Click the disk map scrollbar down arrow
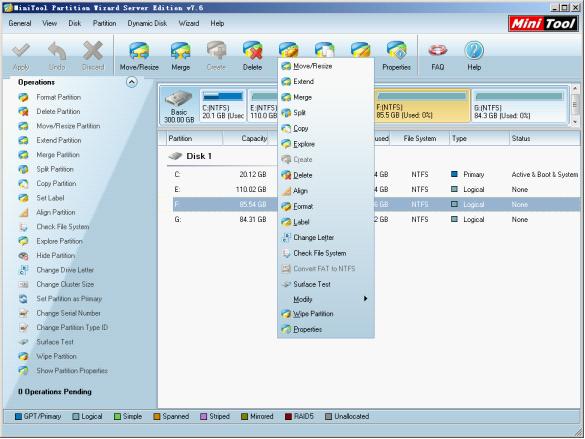This screenshot has width=585, height=439. (x=575, y=122)
